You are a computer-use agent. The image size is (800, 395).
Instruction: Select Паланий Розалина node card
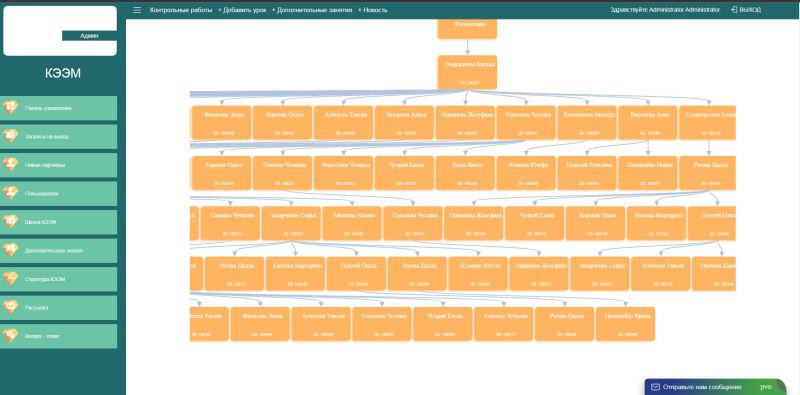(587, 173)
